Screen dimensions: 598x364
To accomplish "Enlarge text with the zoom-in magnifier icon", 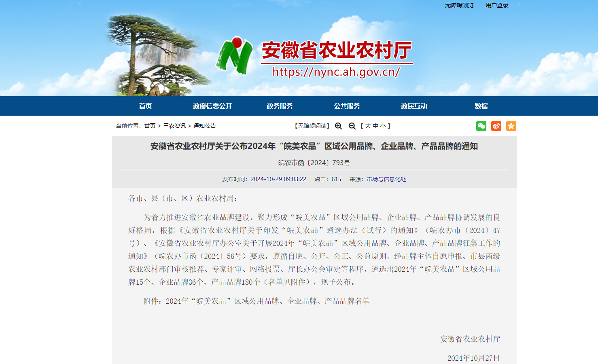I will [x=338, y=126].
